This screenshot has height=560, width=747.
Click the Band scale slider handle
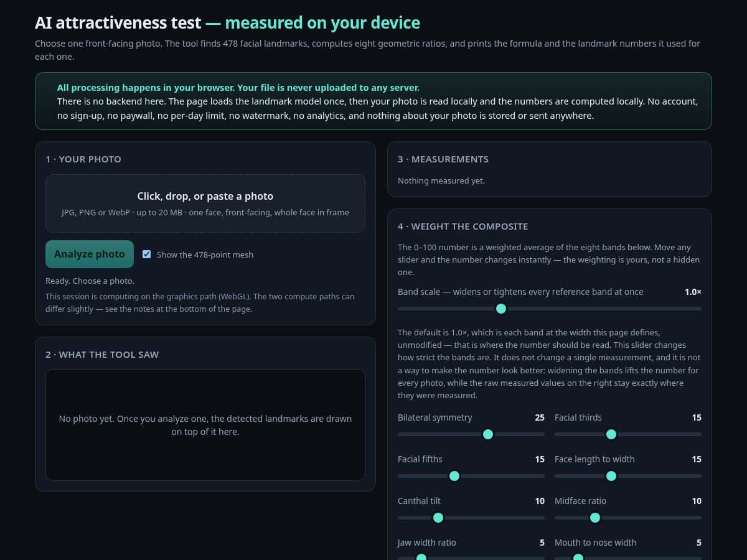pos(501,309)
